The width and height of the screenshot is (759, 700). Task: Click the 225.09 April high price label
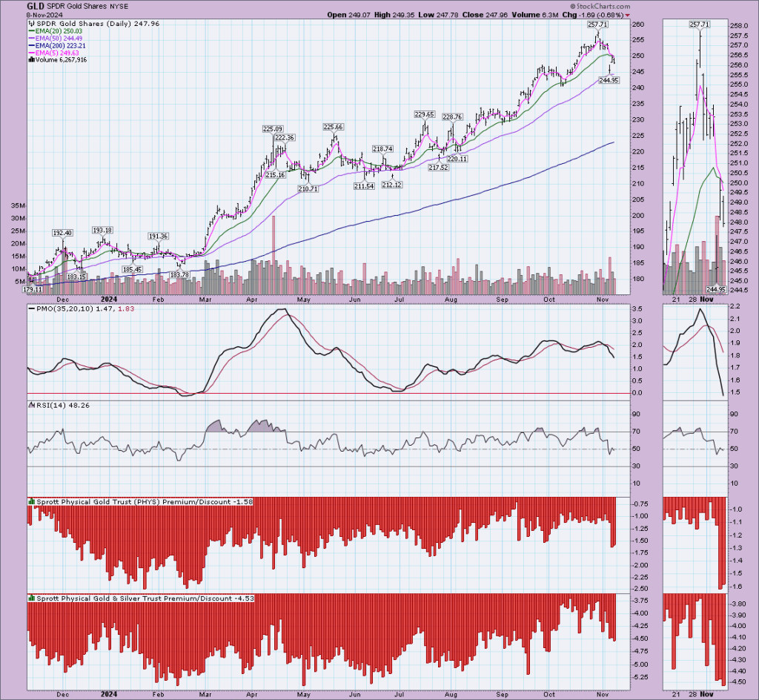tap(274, 129)
